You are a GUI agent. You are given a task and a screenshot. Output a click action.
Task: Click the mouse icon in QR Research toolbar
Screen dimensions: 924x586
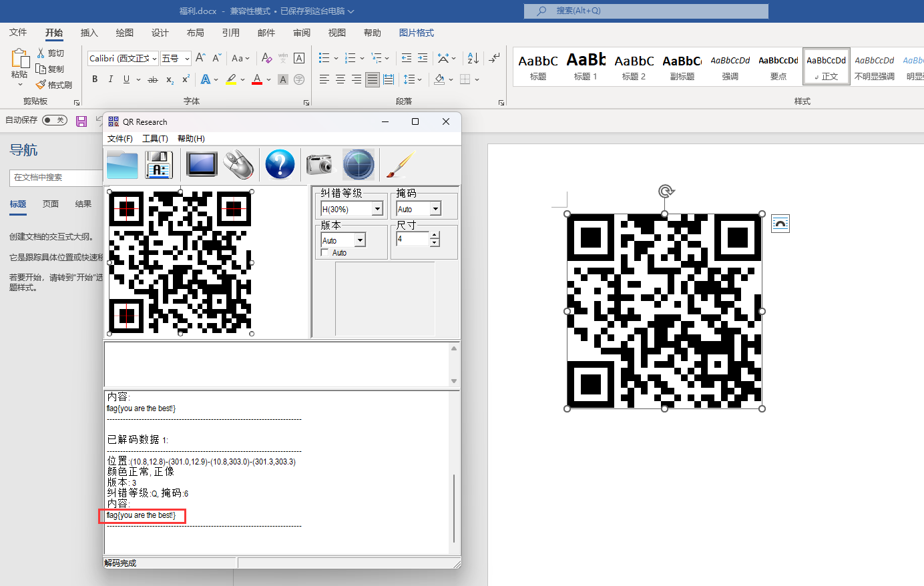tap(238, 164)
